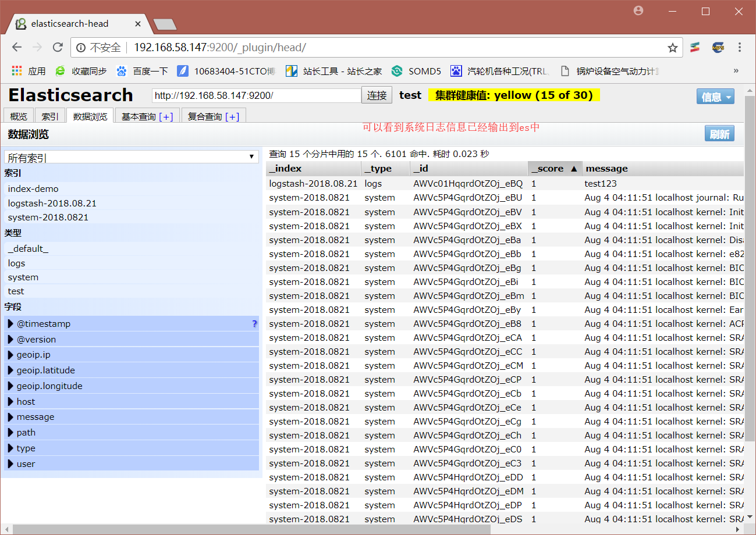
Task: Filter by the _default_ type
Action: pyautogui.click(x=132, y=248)
